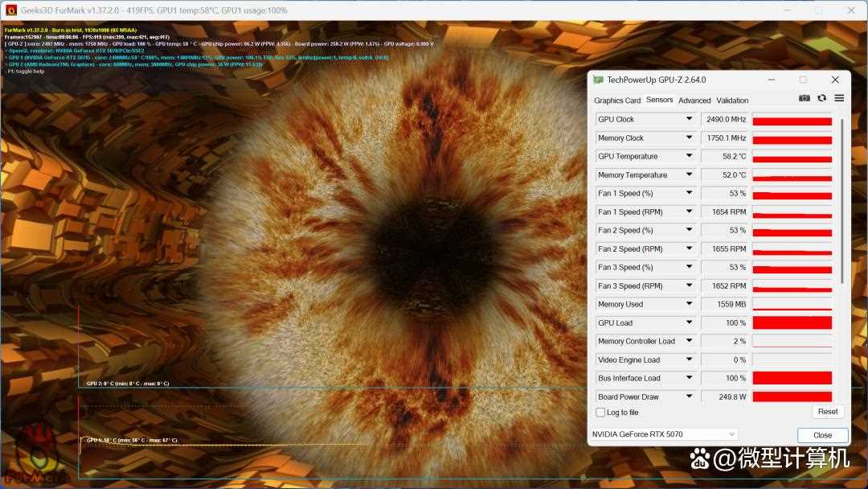This screenshot has width=868, height=489.
Task: Click the Close button in GPU-Z
Action: coord(823,435)
